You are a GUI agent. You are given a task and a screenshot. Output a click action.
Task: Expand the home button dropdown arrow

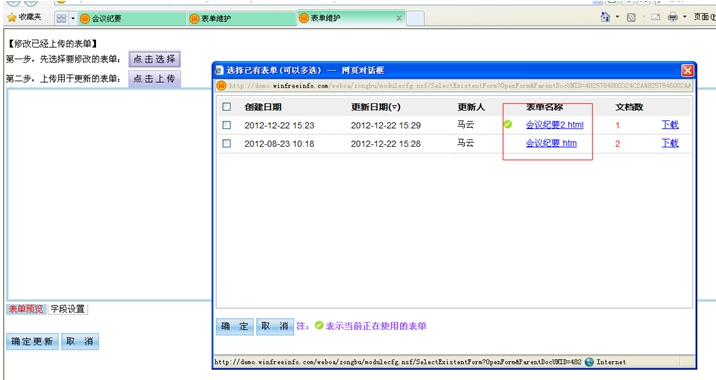point(617,17)
